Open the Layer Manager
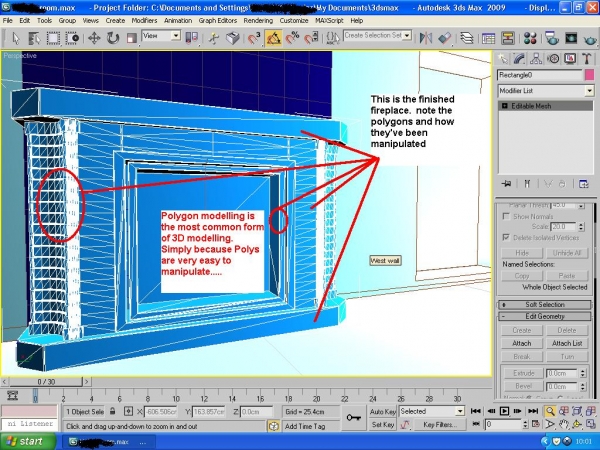Screen dimensions: 600x450 (x=466, y=38)
